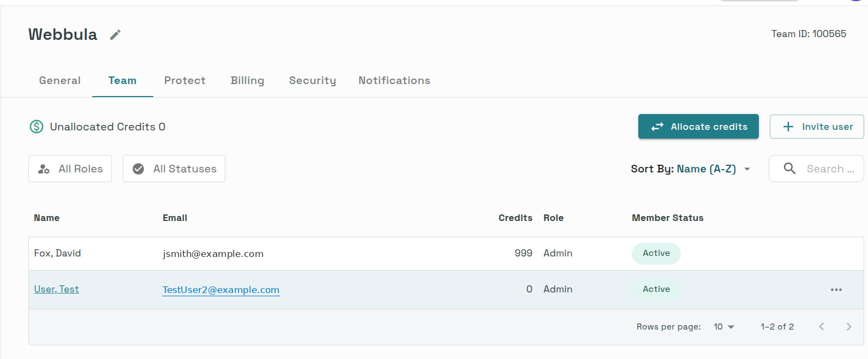Open the Security tab
The height and width of the screenshot is (359, 868).
tap(313, 81)
